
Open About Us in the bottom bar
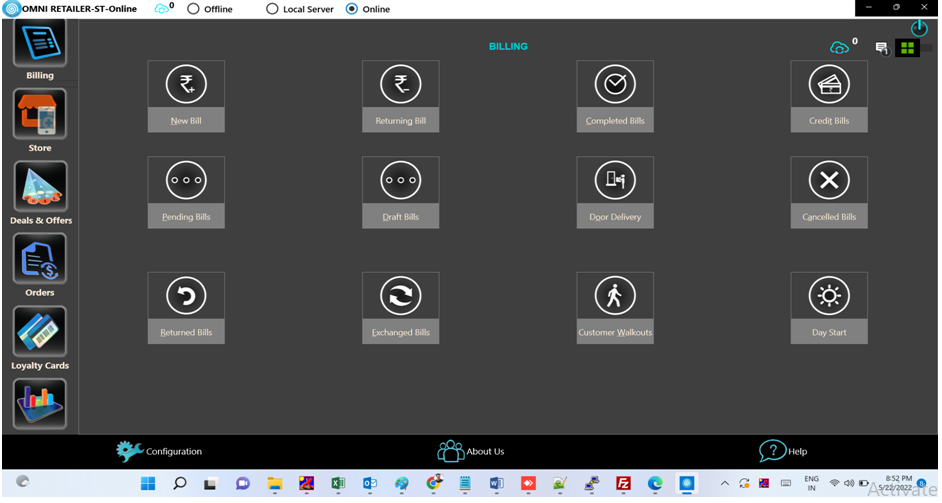click(471, 451)
